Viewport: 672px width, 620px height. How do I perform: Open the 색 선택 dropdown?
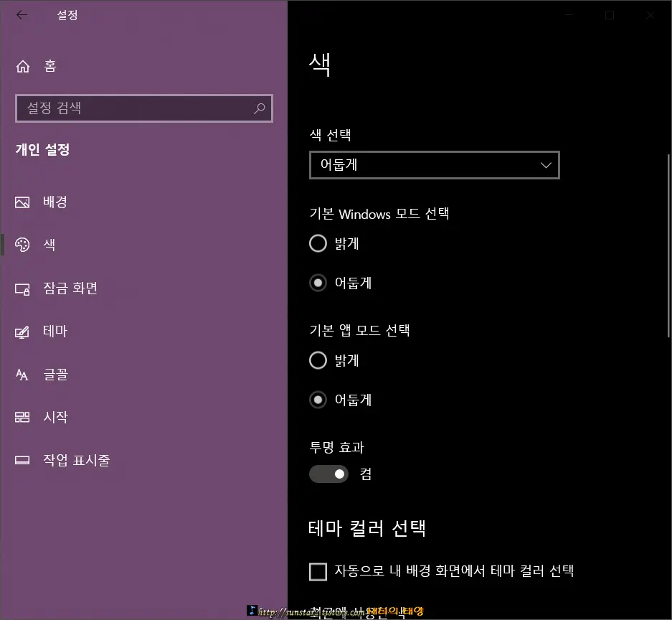434,165
